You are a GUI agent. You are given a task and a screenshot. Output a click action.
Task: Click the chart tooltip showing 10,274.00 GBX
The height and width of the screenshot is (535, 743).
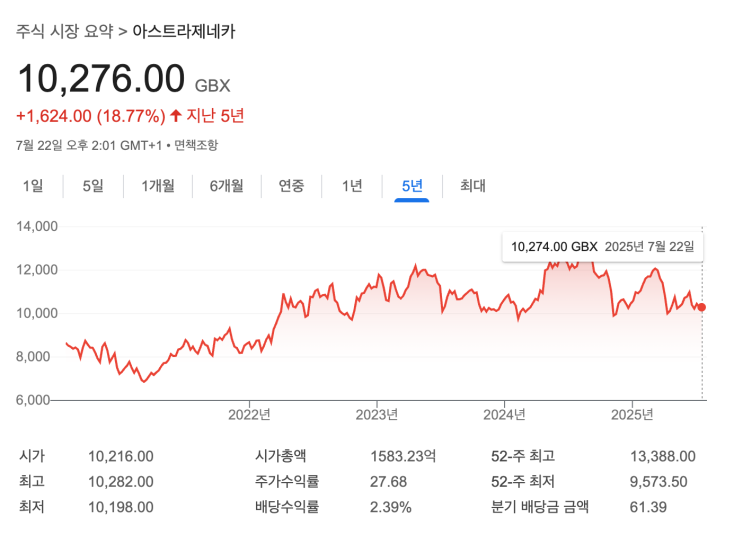(603, 247)
